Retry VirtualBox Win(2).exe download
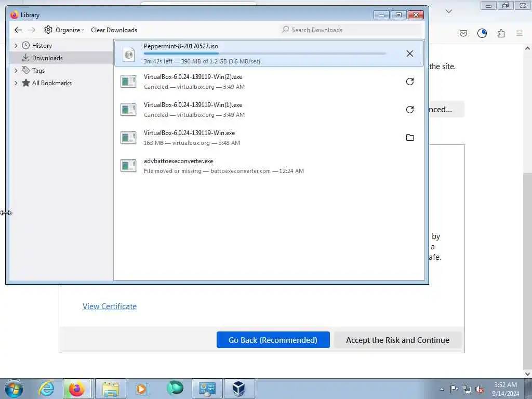The height and width of the screenshot is (399, 532). [410, 82]
